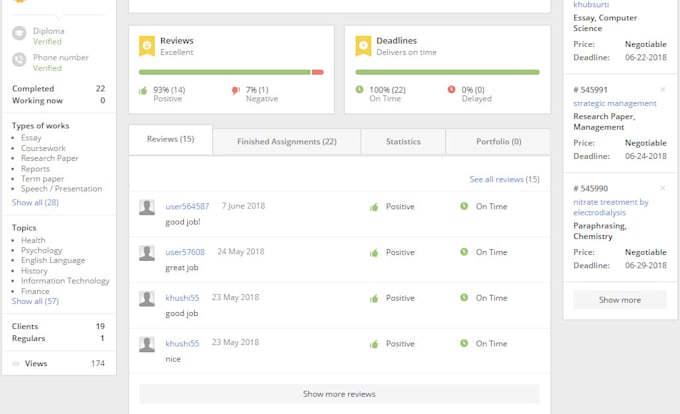Click thumbs-up icon in user57608's review

click(374, 253)
